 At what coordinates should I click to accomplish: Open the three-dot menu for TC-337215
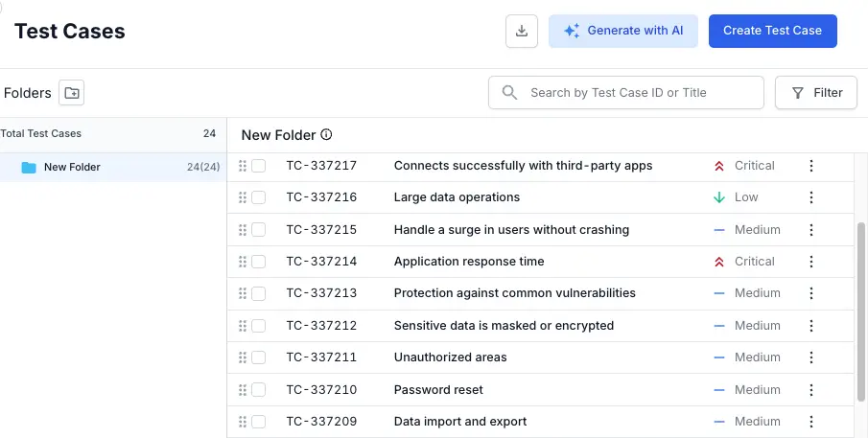tap(811, 230)
